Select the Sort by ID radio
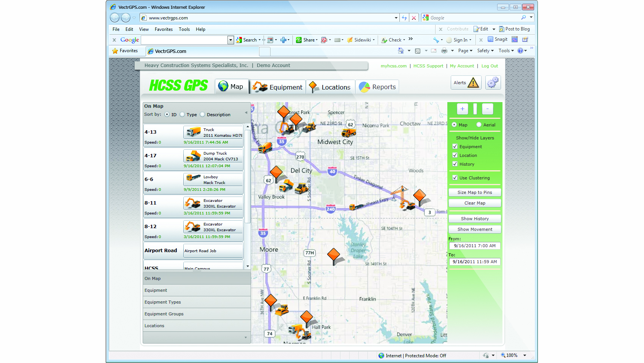The image size is (644, 363). 167,115
